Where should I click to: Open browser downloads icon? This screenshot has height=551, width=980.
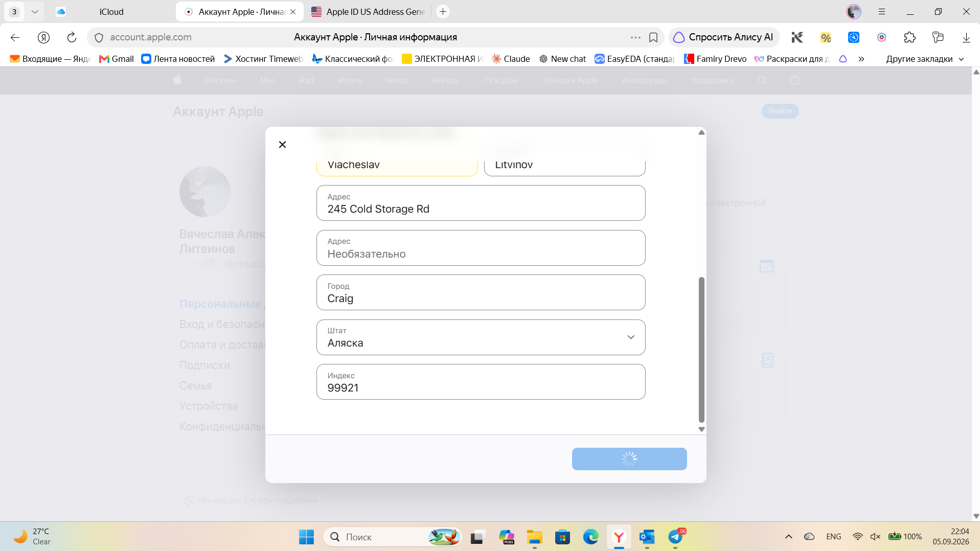pyautogui.click(x=966, y=37)
